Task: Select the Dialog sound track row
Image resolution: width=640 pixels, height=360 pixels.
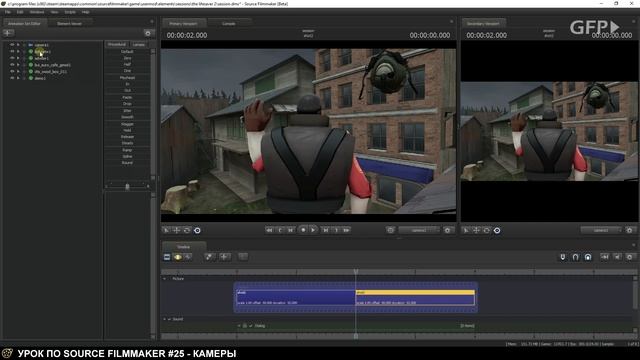Action: point(355,326)
